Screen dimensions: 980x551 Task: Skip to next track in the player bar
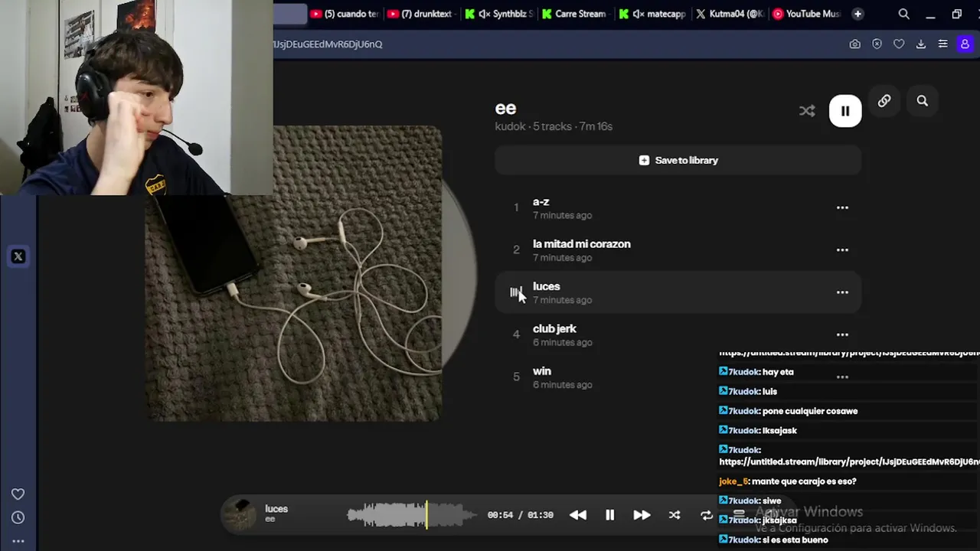tap(642, 516)
